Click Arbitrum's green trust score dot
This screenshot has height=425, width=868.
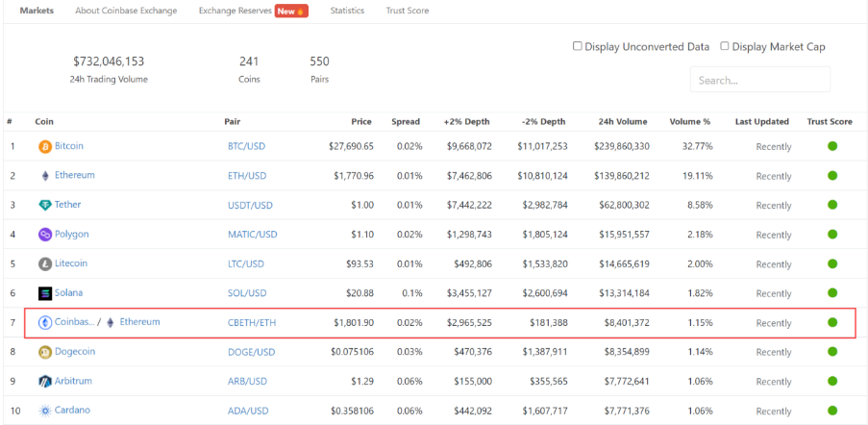pyautogui.click(x=832, y=381)
